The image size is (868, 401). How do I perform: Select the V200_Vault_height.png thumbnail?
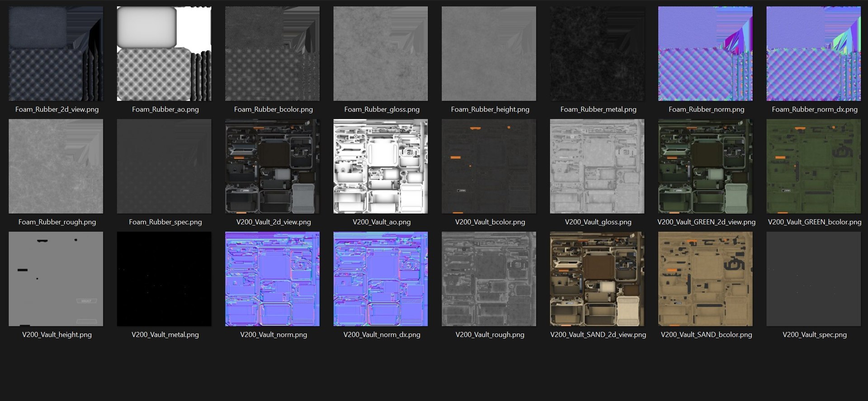[x=56, y=279]
